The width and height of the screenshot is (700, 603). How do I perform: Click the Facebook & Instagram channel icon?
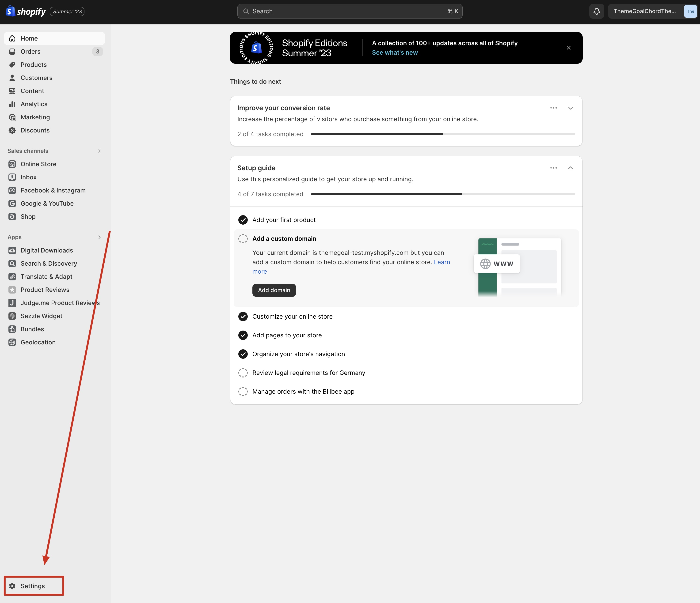pos(12,190)
